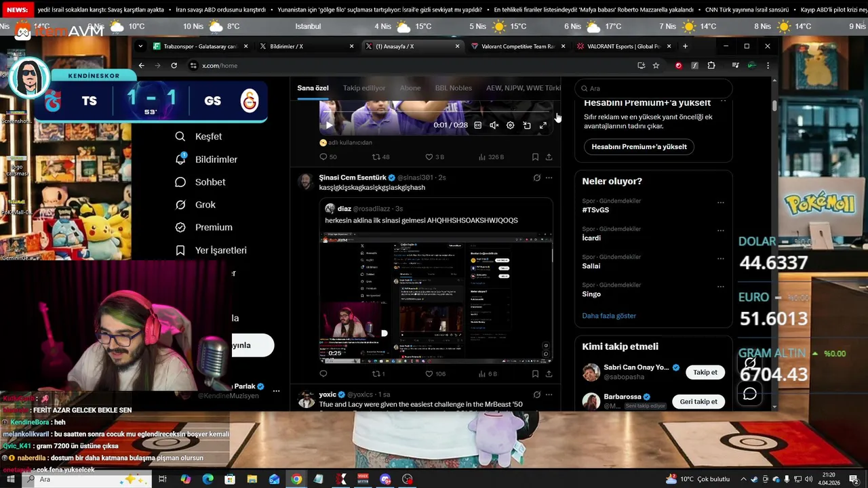Switch to the Abone timeline tab
The image size is (868, 488).
click(x=410, y=88)
